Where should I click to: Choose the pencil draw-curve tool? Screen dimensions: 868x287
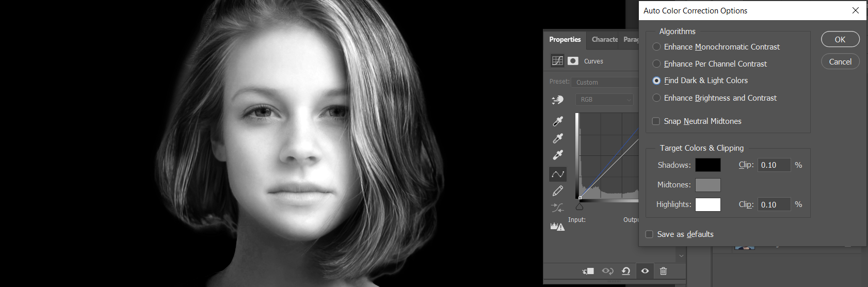pyautogui.click(x=558, y=191)
